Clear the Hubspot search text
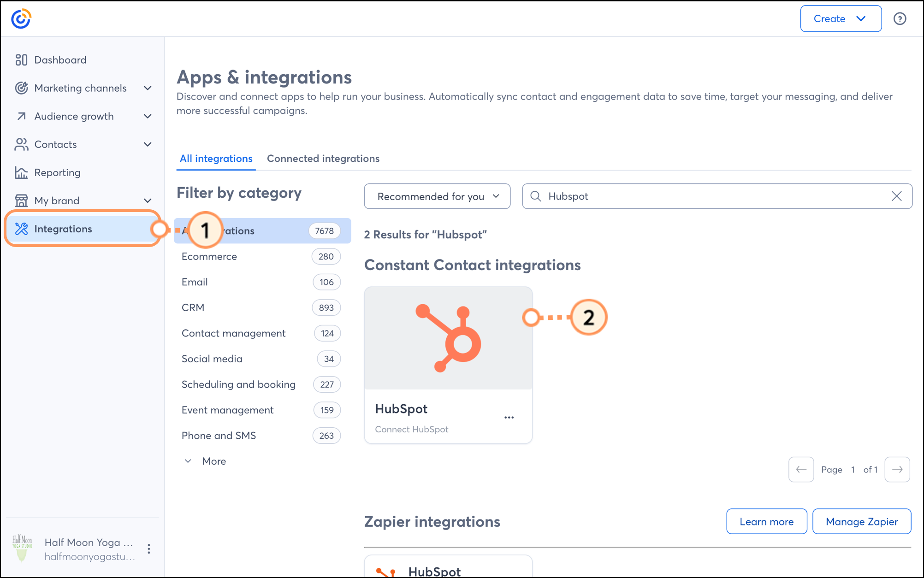 point(896,196)
